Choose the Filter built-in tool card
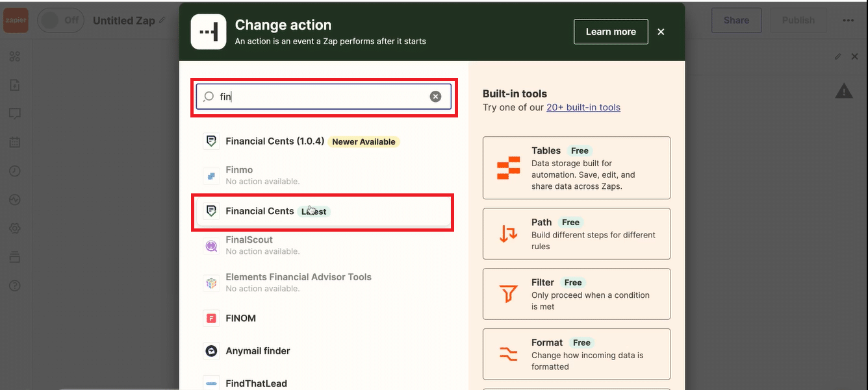This screenshot has height=390, width=868. pos(576,294)
